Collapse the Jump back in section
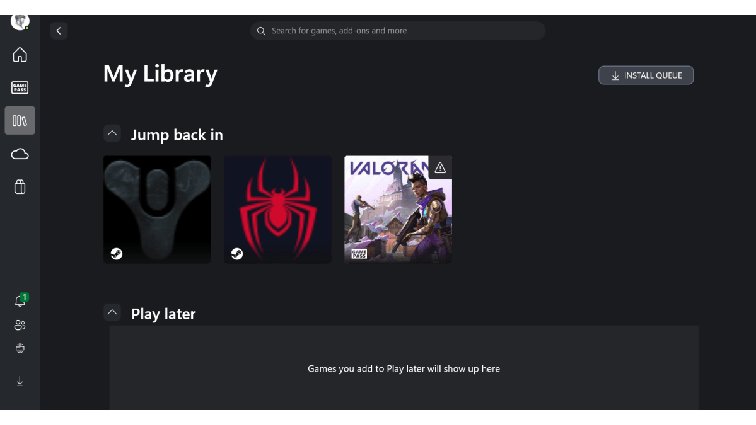The width and height of the screenshot is (756, 425). tap(112, 134)
